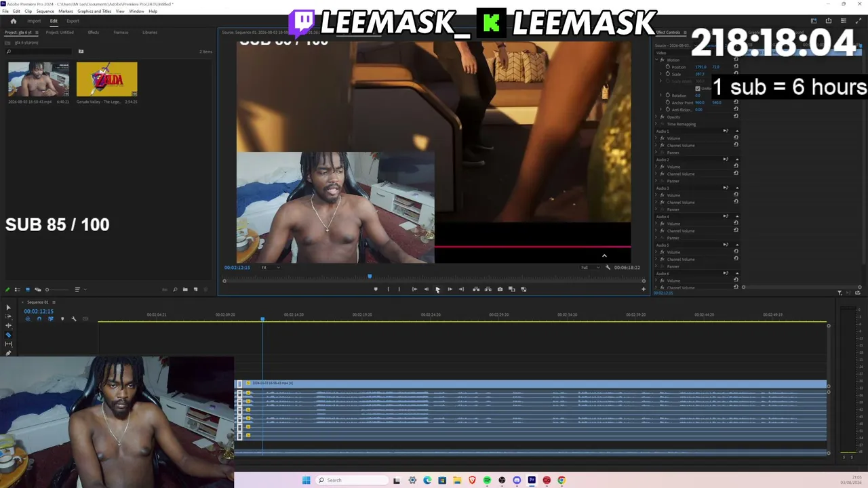
Task: Expand Audio 1 Volume effect
Action: pos(657,138)
